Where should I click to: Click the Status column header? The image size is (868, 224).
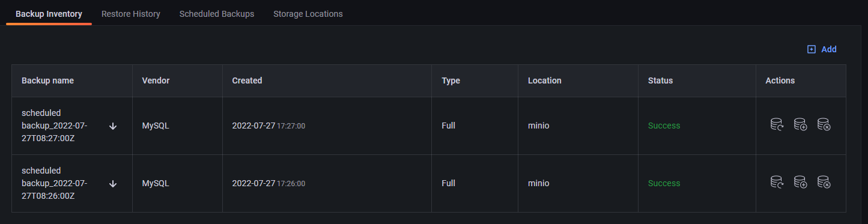660,80
